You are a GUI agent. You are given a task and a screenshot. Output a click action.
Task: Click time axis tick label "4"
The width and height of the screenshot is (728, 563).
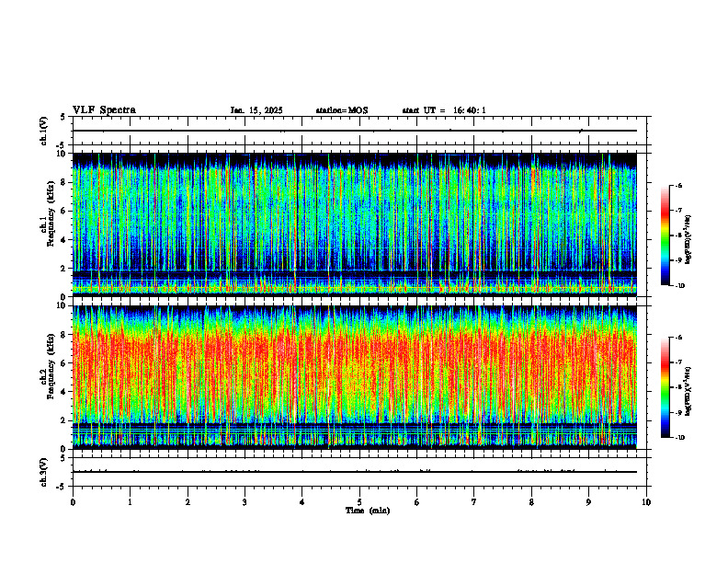pyautogui.click(x=302, y=502)
